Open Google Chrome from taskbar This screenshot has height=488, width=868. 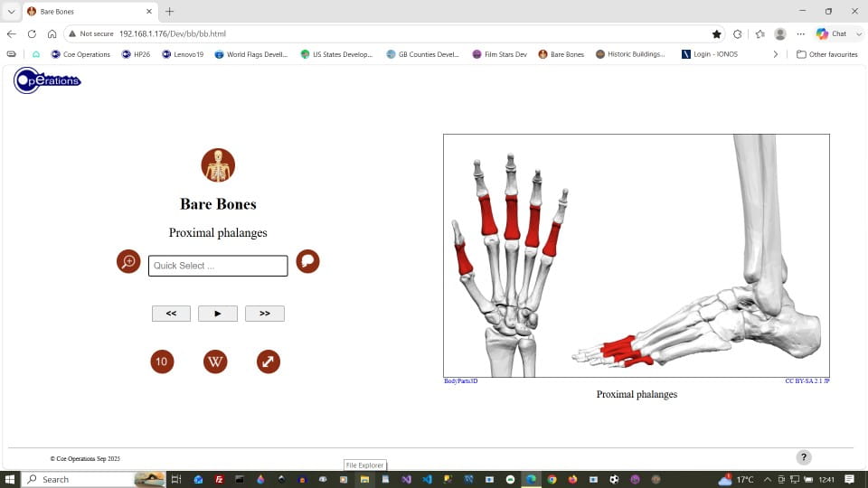point(552,479)
